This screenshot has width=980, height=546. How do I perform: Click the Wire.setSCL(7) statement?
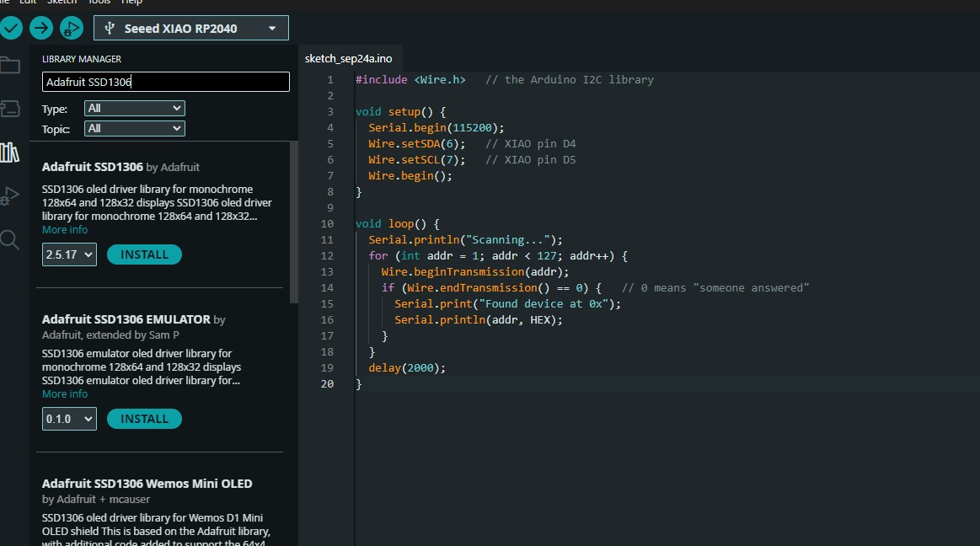[x=417, y=160]
